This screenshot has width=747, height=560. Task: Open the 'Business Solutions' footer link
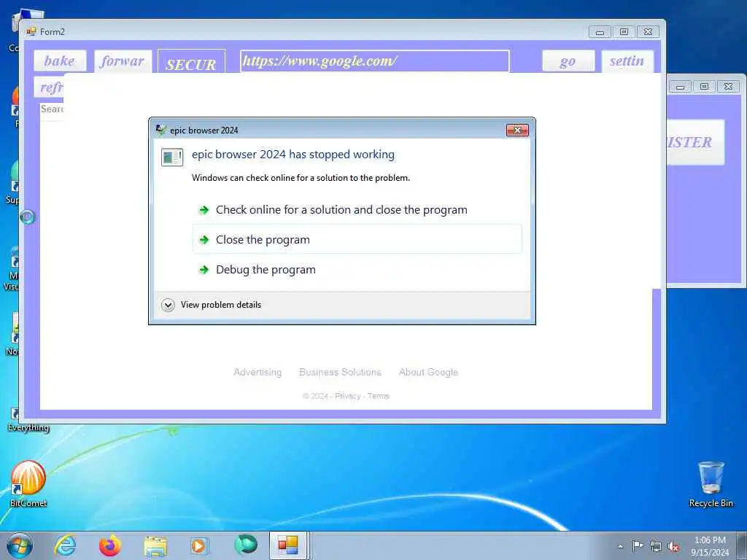click(340, 372)
